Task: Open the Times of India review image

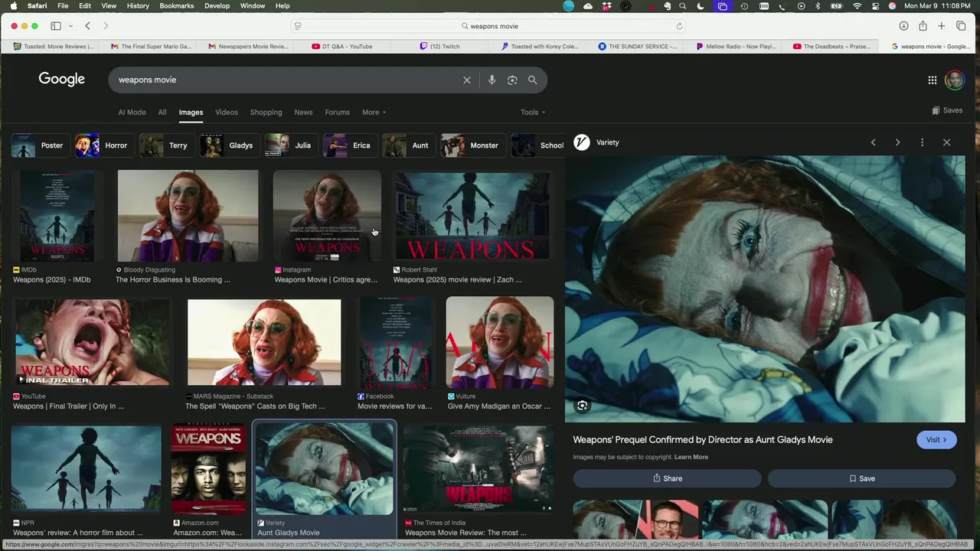Action: [x=478, y=468]
